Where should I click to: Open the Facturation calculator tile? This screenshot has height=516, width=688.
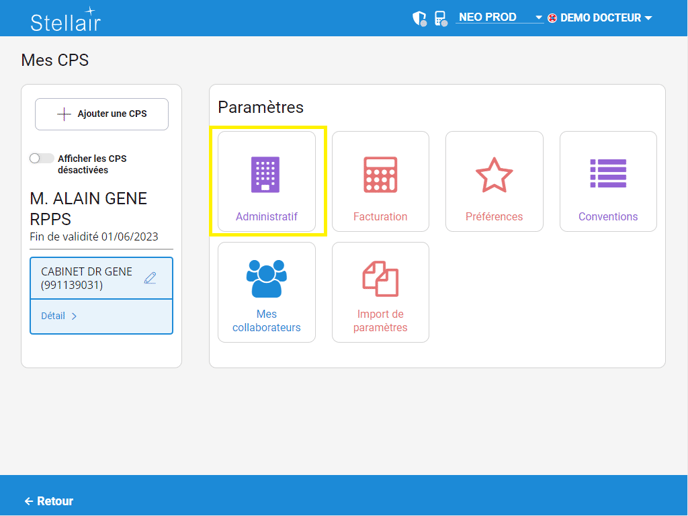tap(380, 181)
